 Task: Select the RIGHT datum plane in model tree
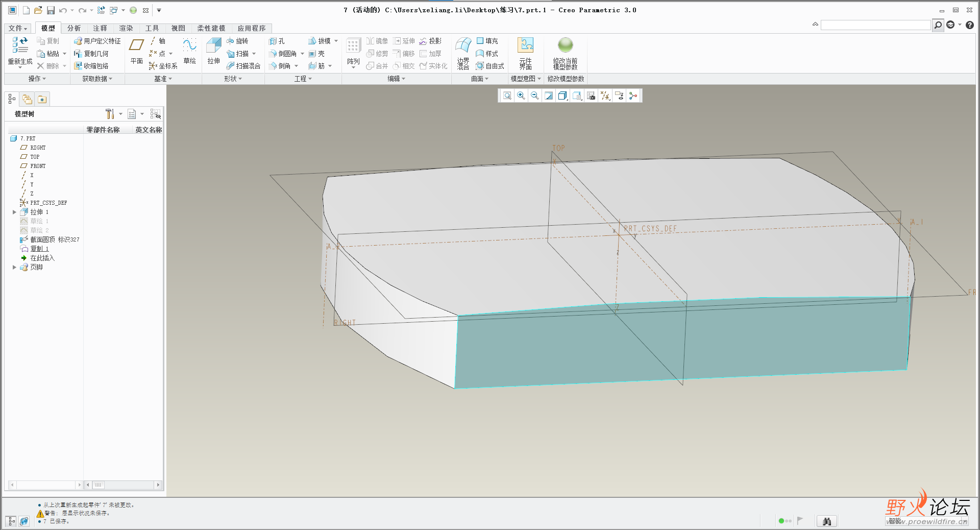(x=33, y=148)
